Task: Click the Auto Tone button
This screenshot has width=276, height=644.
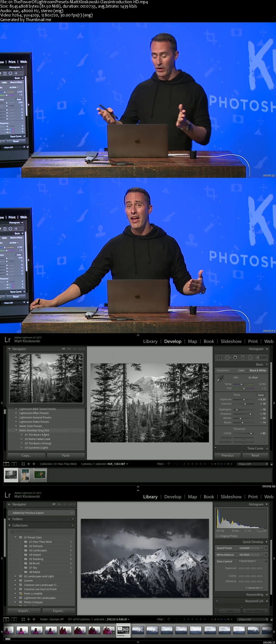Action: (x=247, y=561)
